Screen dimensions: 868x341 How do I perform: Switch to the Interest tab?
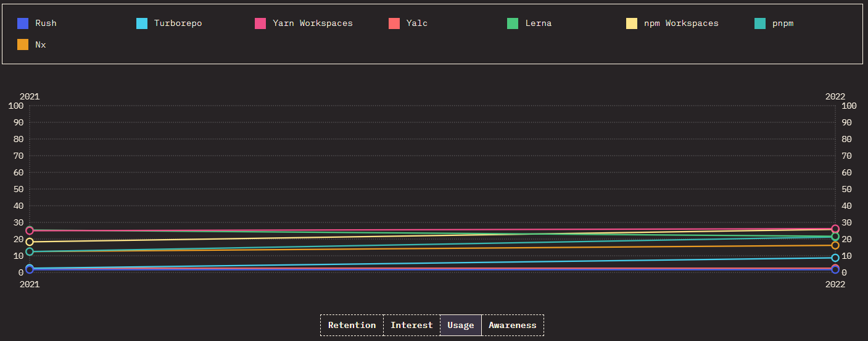(x=411, y=325)
